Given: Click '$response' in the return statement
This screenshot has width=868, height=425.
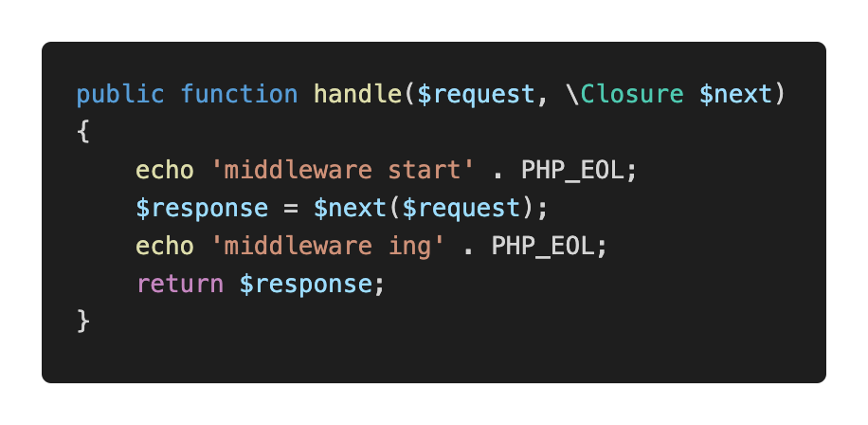Looking at the screenshot, I should click(x=305, y=284).
